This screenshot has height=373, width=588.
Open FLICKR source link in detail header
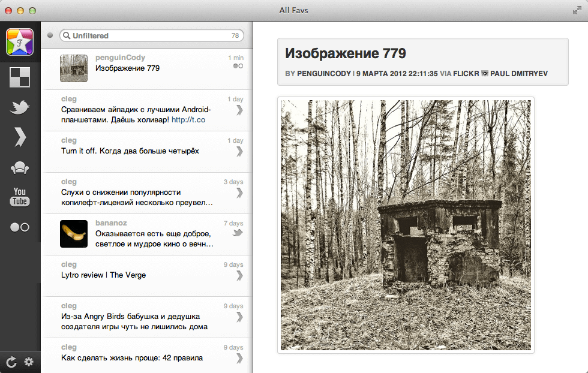(x=466, y=74)
